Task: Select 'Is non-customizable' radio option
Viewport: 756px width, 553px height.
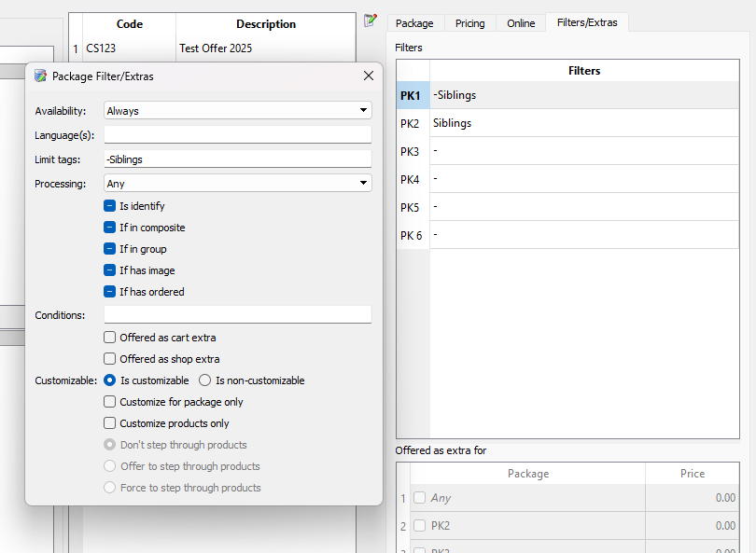Action: (205, 380)
